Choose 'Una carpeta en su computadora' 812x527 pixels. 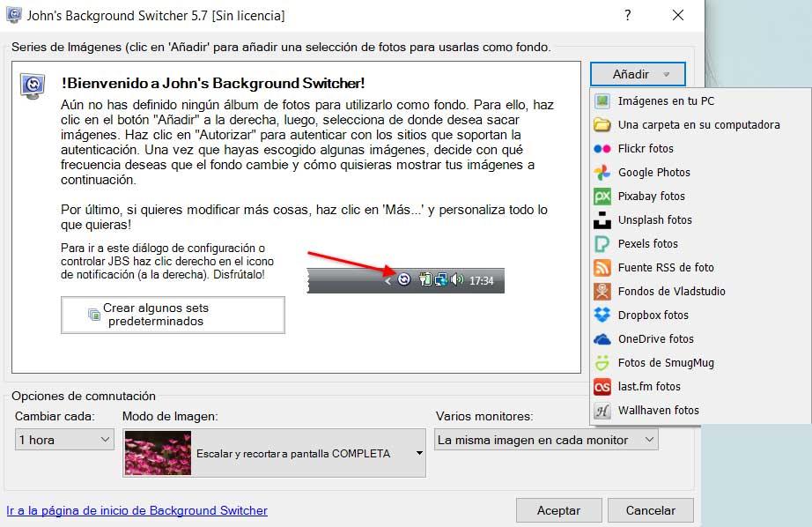point(698,125)
